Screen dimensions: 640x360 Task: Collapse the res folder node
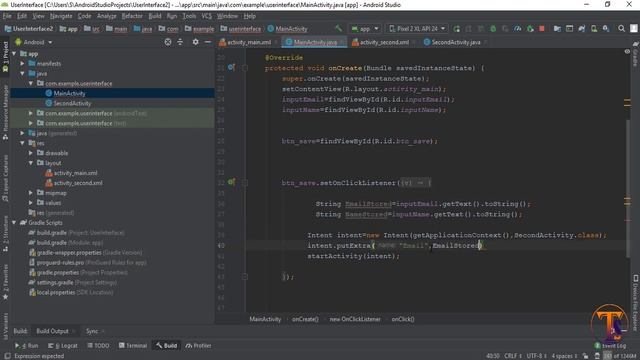tap(22, 143)
